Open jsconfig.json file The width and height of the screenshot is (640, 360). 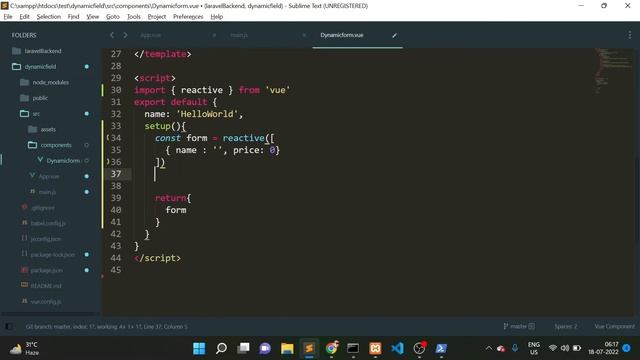click(x=45, y=239)
